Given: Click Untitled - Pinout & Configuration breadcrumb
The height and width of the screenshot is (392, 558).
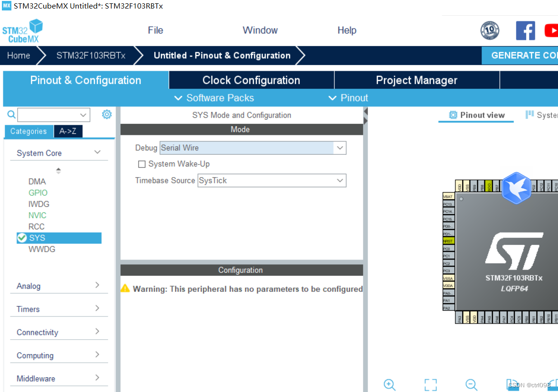Looking at the screenshot, I should click(x=222, y=56).
